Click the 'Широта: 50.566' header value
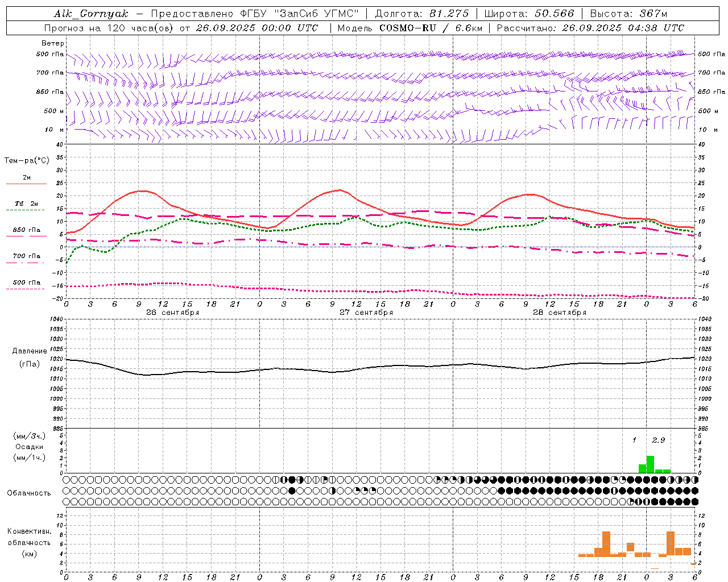Image resolution: width=728 pixels, height=582 pixels. pyautogui.click(x=530, y=14)
